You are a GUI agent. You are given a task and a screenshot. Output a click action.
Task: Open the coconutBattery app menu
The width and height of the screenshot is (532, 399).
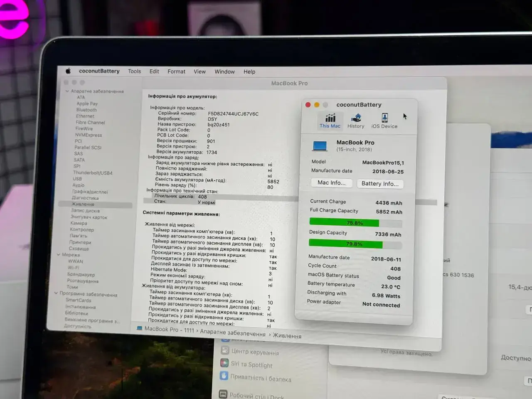(x=99, y=71)
